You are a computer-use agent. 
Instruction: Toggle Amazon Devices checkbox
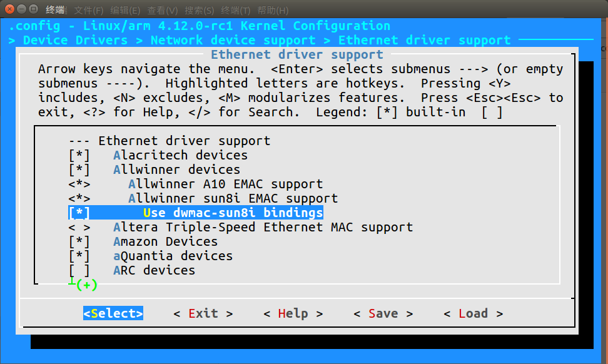pyautogui.click(x=79, y=241)
